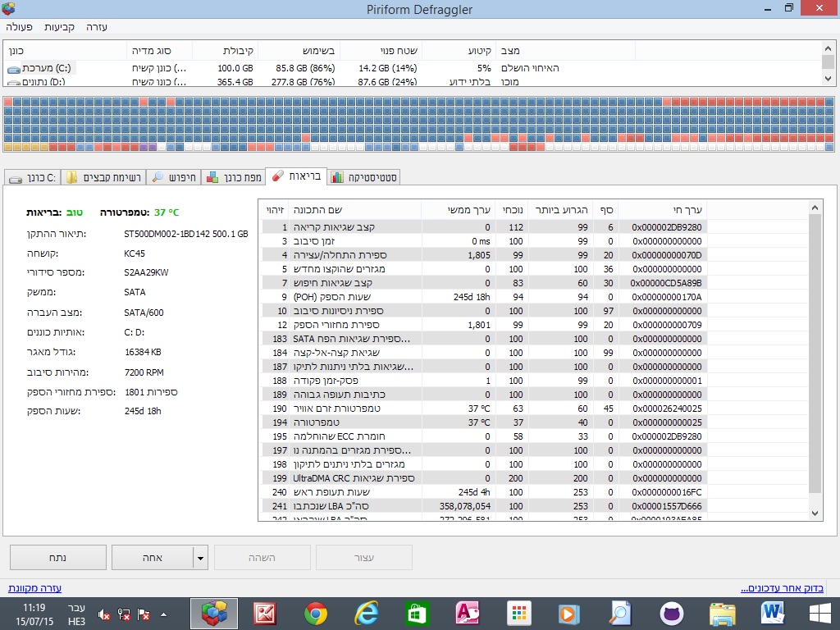Open the קביעות settings menu
Image resolution: width=840 pixels, height=630 pixels.
[59, 27]
